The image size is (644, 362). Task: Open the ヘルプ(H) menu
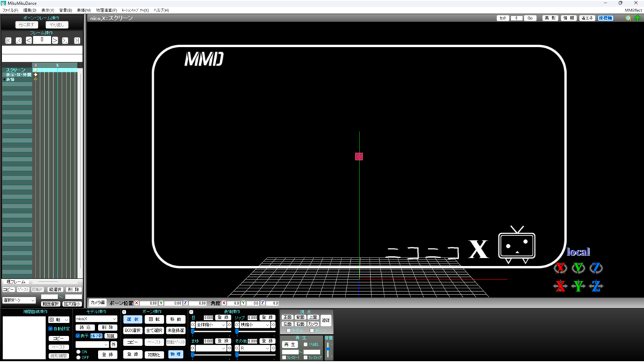161,10
